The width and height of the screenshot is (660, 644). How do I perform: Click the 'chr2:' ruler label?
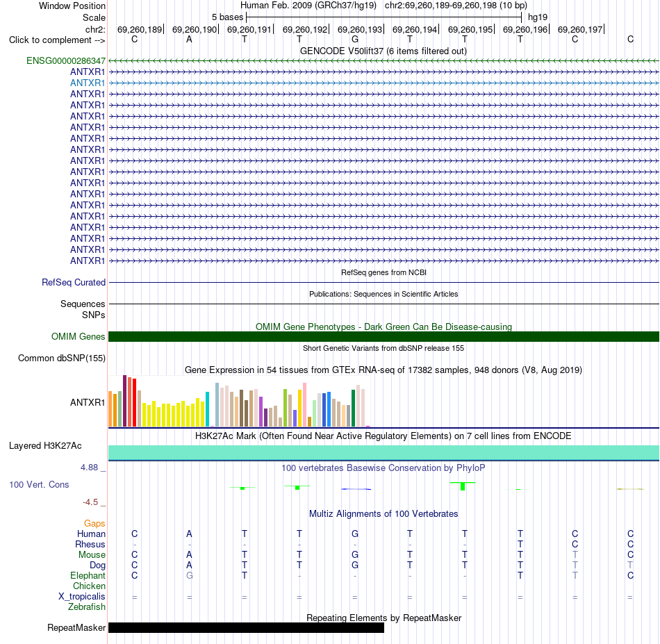point(95,29)
